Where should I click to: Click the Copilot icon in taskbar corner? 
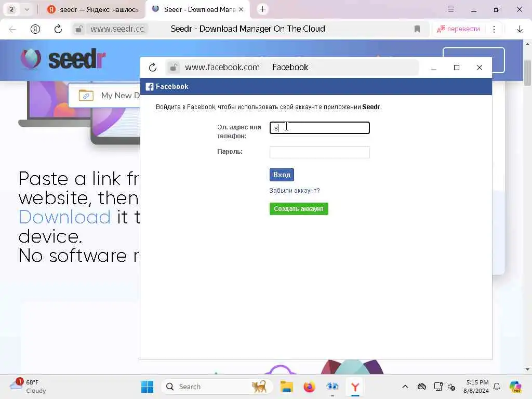515,387
